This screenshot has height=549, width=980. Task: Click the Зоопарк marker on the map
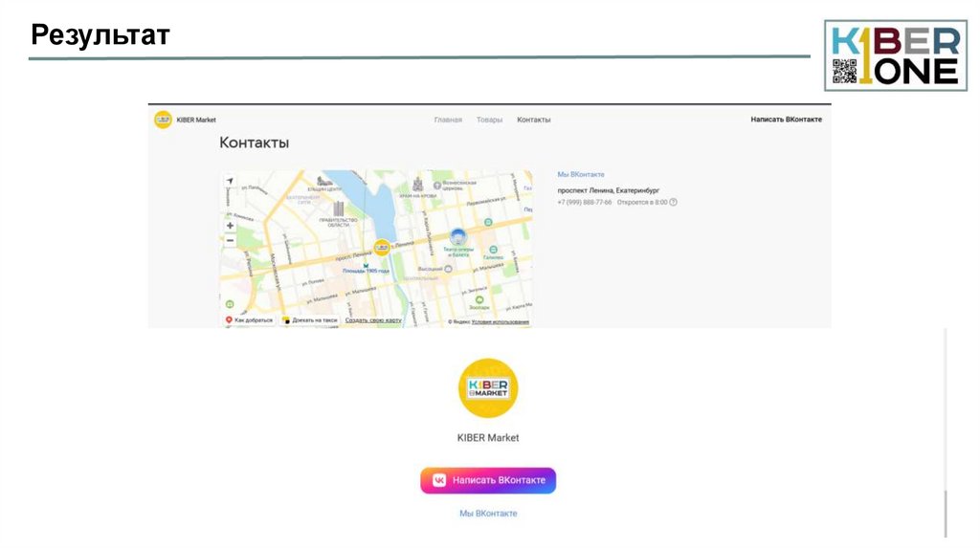pyautogui.click(x=479, y=299)
